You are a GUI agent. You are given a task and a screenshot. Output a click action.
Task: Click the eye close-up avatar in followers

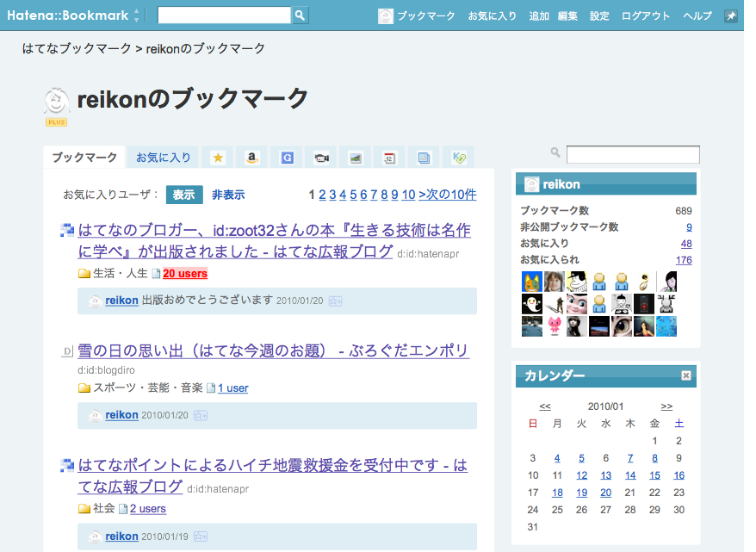pyautogui.click(x=622, y=326)
